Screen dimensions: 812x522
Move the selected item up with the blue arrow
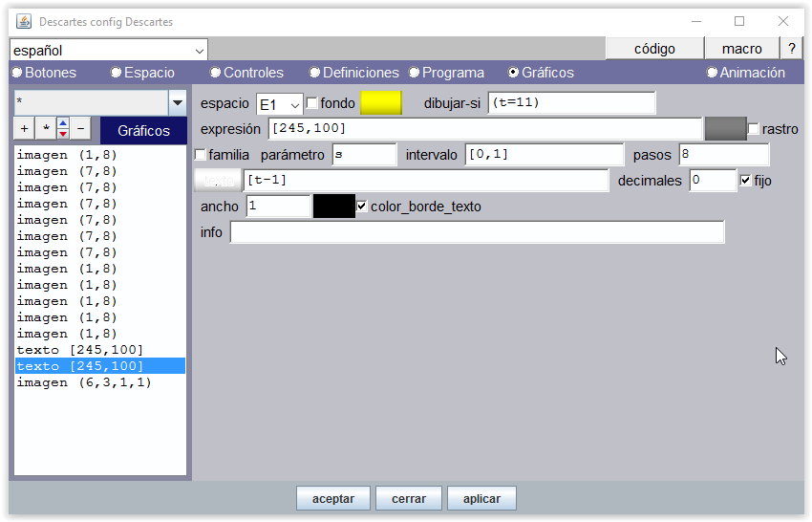[63, 122]
